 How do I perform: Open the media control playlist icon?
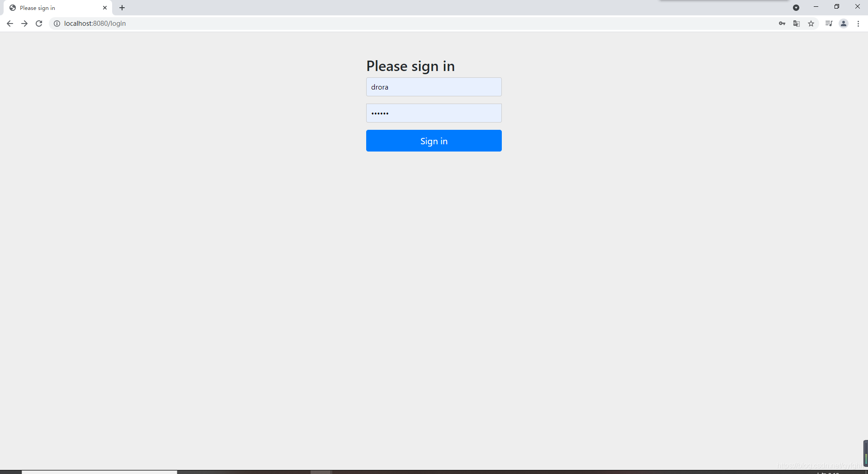829,24
